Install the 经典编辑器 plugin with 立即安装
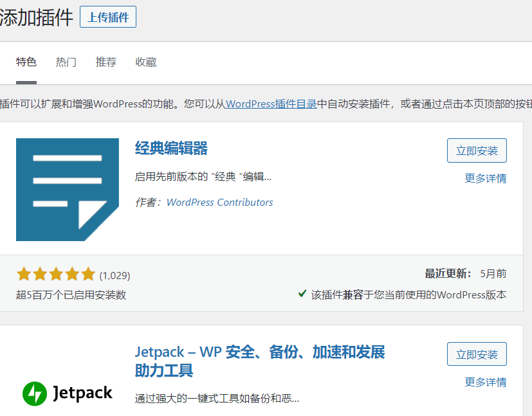The height and width of the screenshot is (416, 532). [477, 150]
